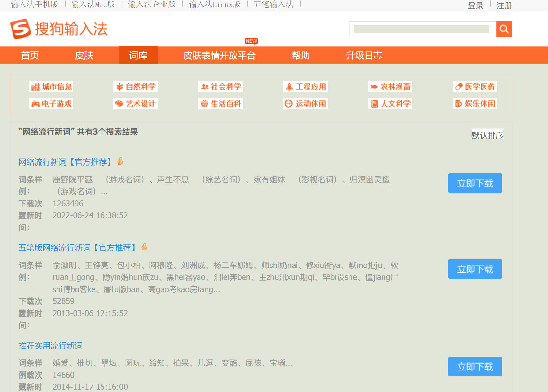Click 立即下载 for 五笔版网络流行新词
Image resolution: width=548 pixels, height=392 pixels.
coord(475,269)
